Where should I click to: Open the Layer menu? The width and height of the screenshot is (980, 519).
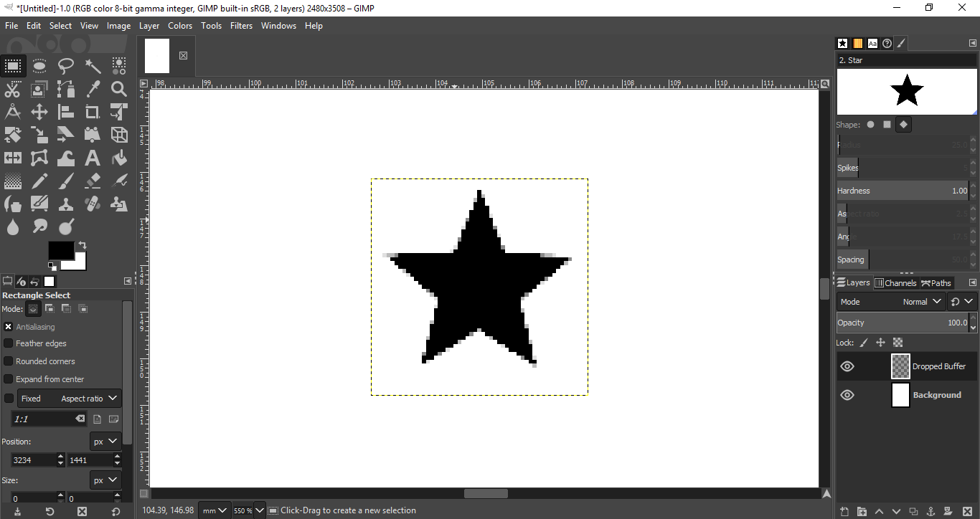click(149, 26)
